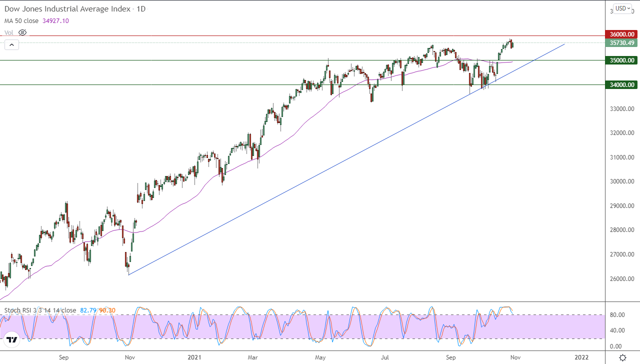Click the 29000.00 price axis label
This screenshot has width=640, height=364.
[x=622, y=206]
